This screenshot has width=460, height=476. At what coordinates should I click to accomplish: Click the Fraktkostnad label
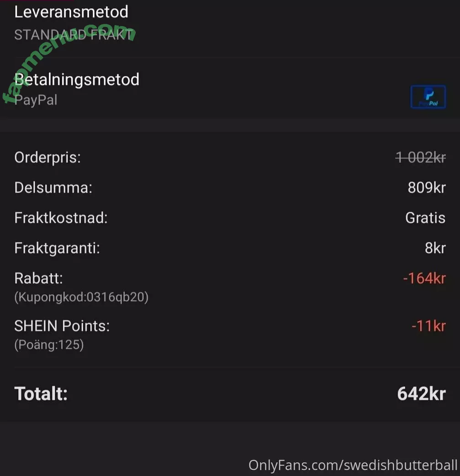point(61,218)
